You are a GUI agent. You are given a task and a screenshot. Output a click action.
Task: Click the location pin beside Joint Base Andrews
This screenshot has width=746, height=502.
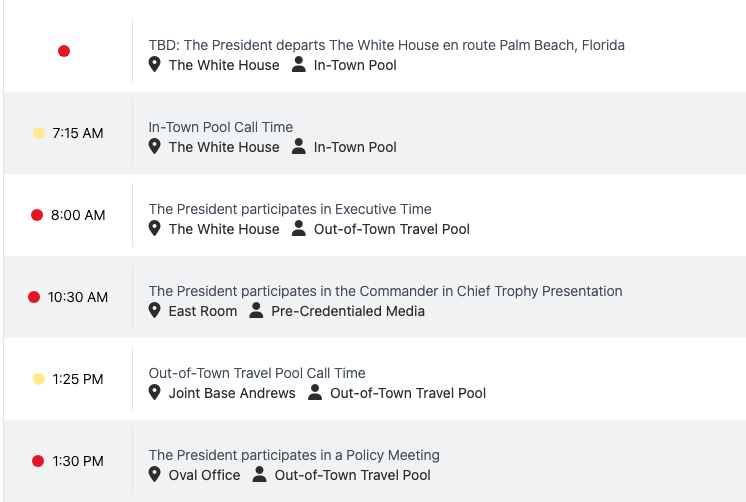[155, 393]
